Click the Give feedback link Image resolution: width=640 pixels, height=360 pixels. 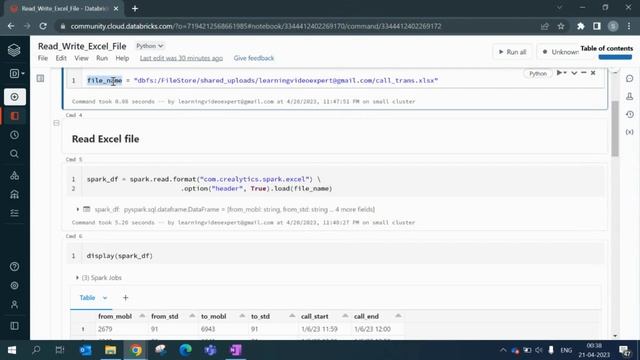click(x=254, y=58)
